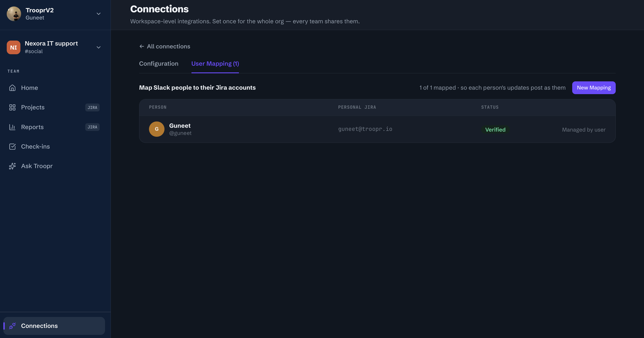Click the New Mapping button
644x338 pixels.
click(594, 88)
